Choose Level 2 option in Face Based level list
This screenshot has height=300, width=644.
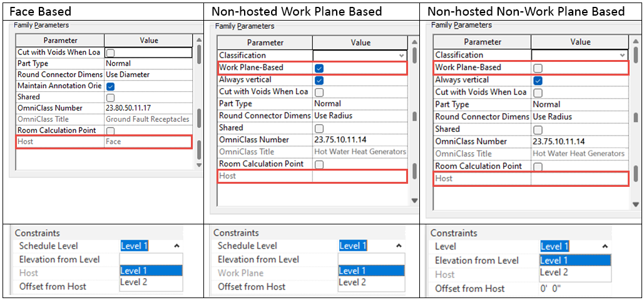tap(151, 282)
